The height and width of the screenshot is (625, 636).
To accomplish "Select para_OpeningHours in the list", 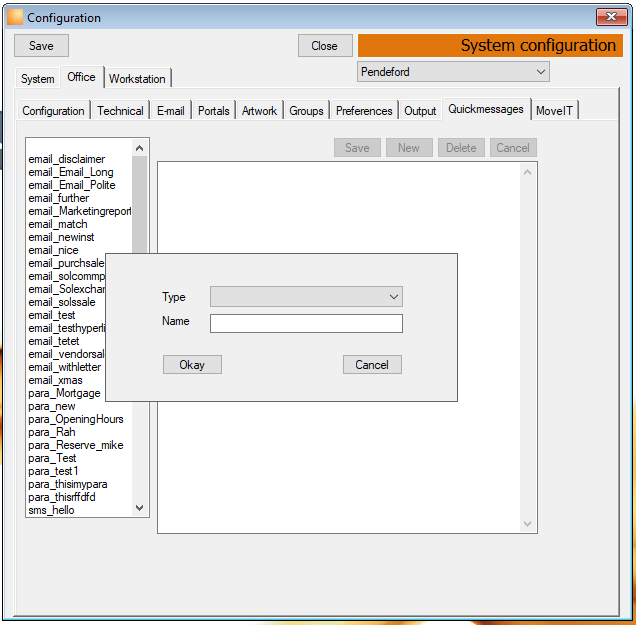I will pyautogui.click(x=75, y=419).
